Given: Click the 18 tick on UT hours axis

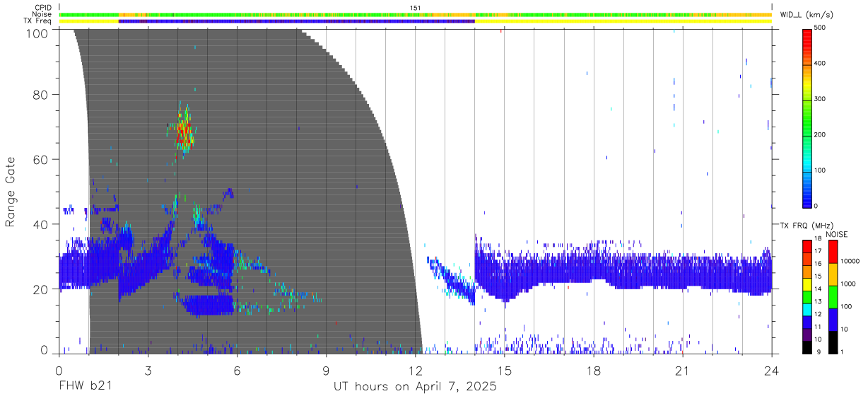Looking at the screenshot, I should coord(594,371).
